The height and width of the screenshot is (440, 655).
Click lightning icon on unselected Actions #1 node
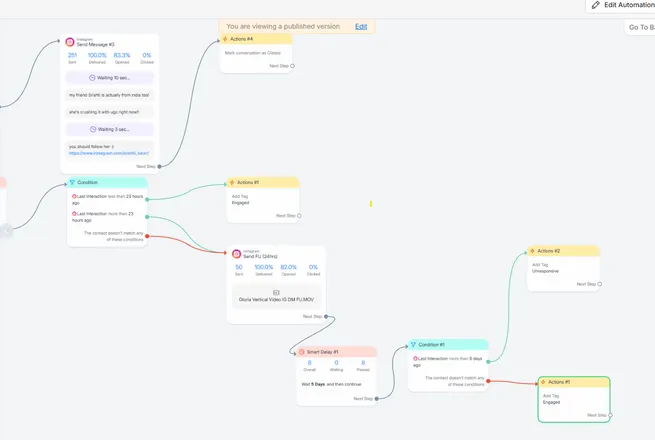point(232,182)
